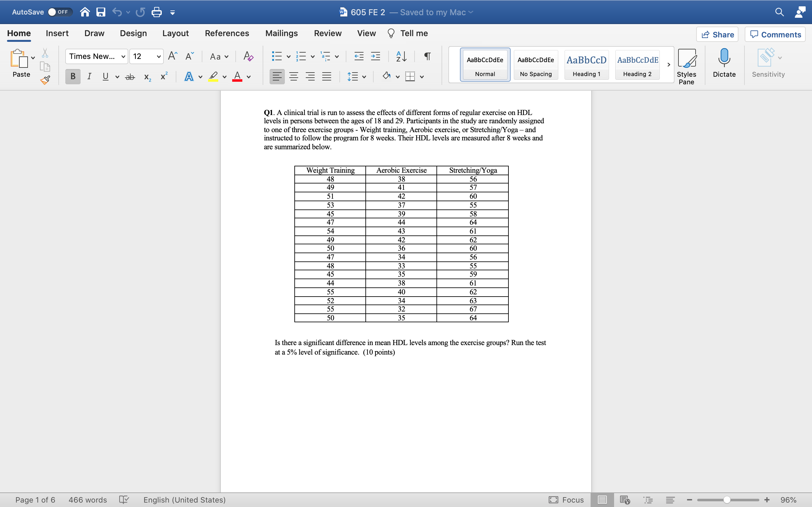Toggle Bold formatting

(73, 76)
